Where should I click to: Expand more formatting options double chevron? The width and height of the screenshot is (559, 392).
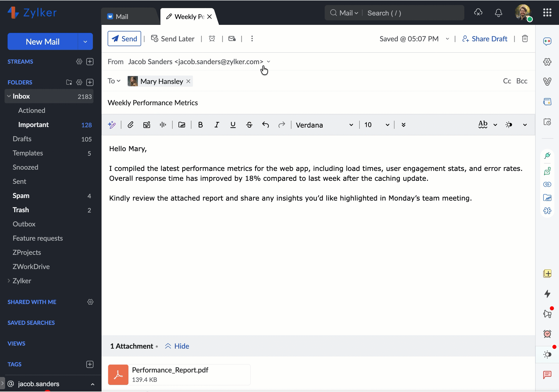coord(404,125)
